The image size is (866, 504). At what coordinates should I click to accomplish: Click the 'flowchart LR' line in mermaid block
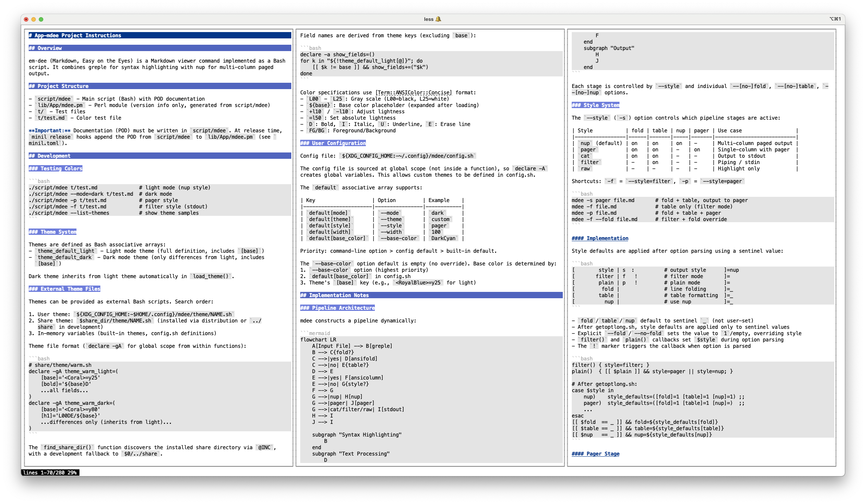point(318,340)
